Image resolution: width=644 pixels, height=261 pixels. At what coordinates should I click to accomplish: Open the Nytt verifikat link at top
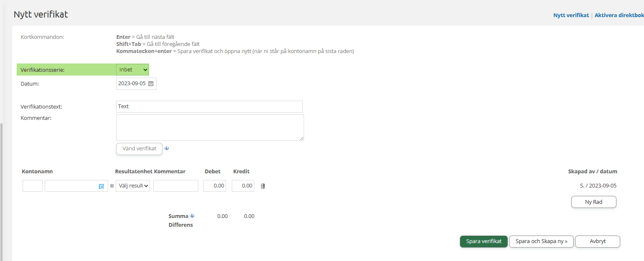coord(571,15)
